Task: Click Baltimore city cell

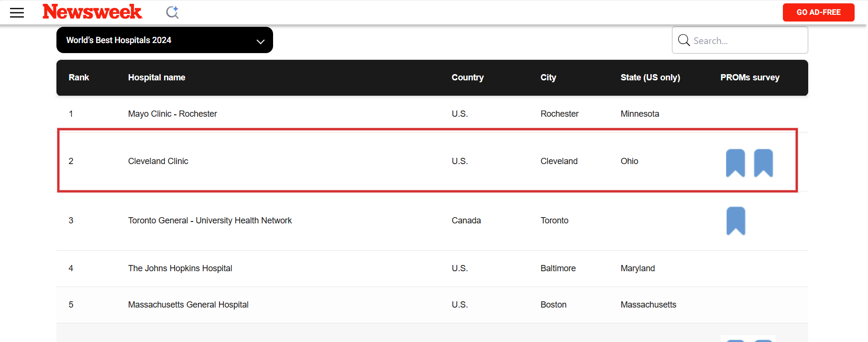Action: click(x=558, y=268)
